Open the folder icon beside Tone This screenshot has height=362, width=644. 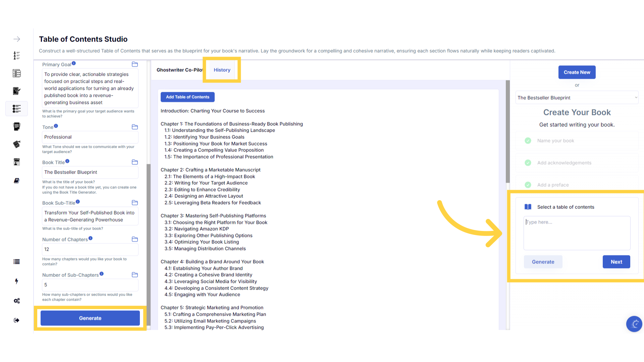click(135, 127)
